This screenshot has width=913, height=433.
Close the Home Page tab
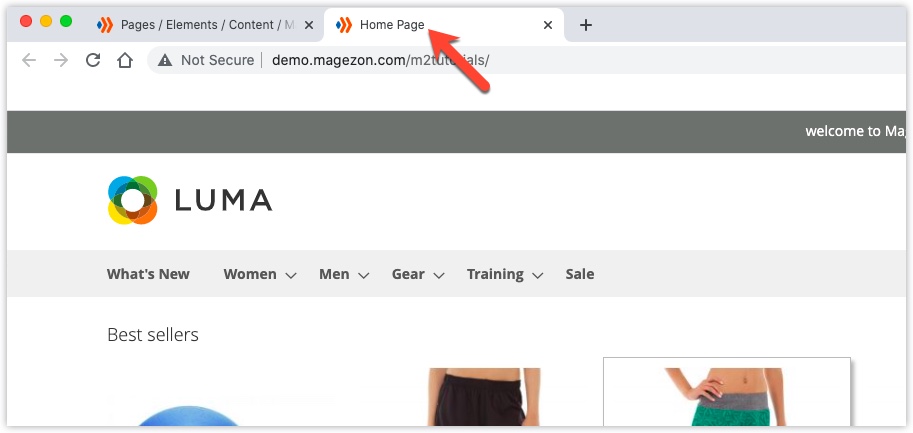pos(547,25)
